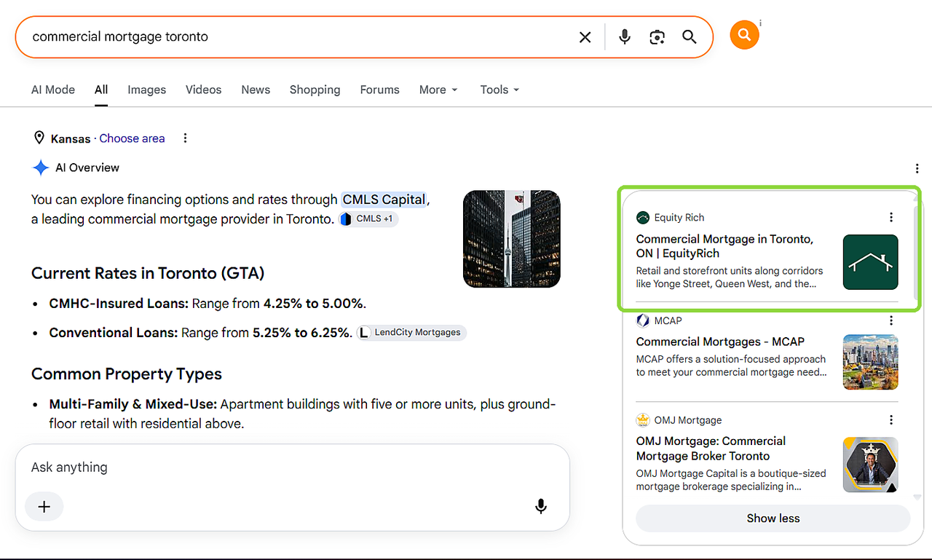Click the EquityRich green house logo thumbnail
The width and height of the screenshot is (932, 560).
pyautogui.click(x=871, y=262)
